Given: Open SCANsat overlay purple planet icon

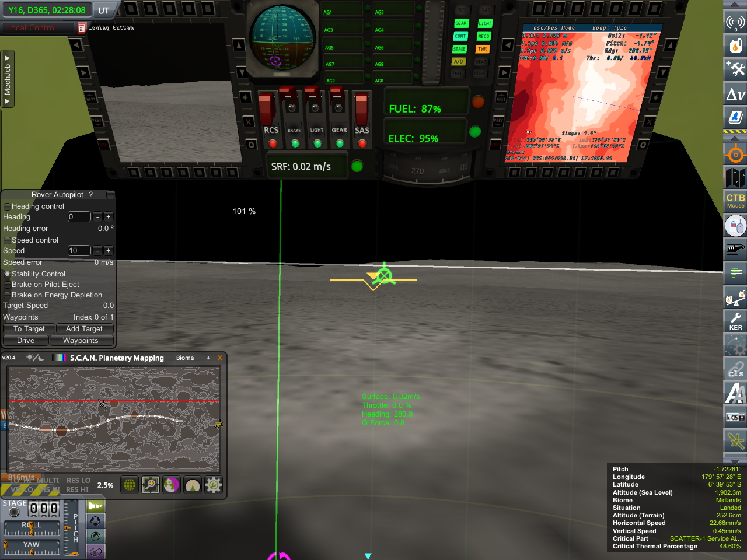Looking at the screenshot, I should click(172, 485).
